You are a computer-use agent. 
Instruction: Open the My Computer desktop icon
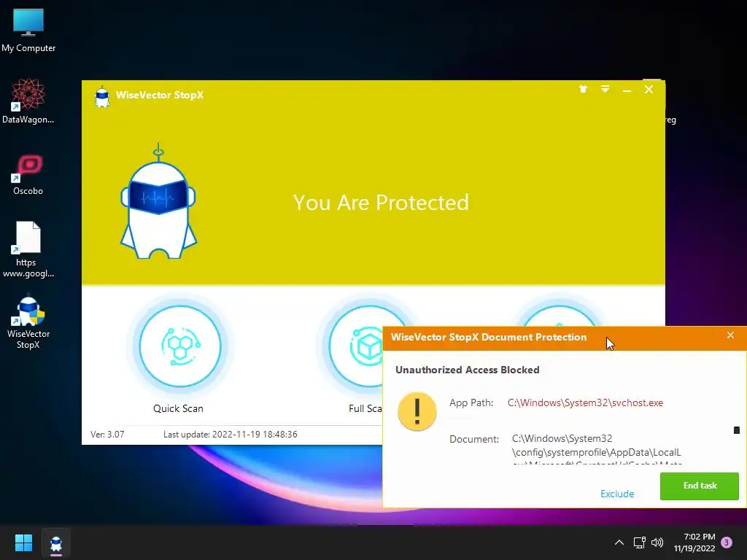[x=28, y=31]
